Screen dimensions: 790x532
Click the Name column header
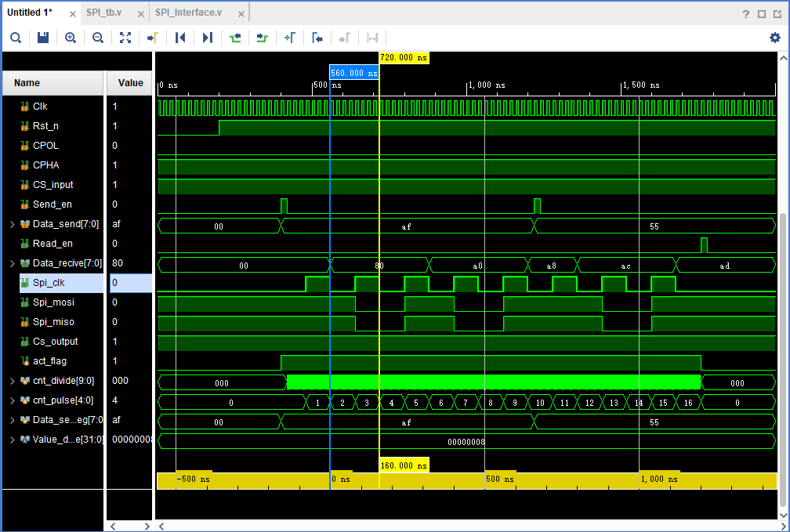click(27, 83)
